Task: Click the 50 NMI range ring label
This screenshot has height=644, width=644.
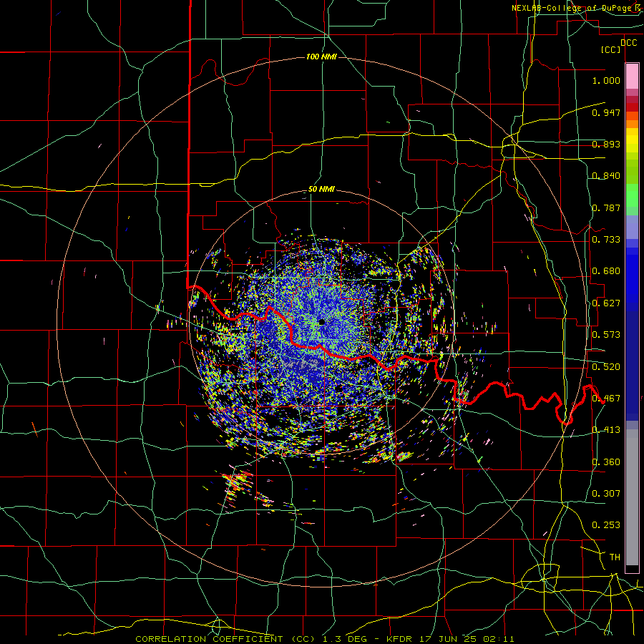Action: 321,190
